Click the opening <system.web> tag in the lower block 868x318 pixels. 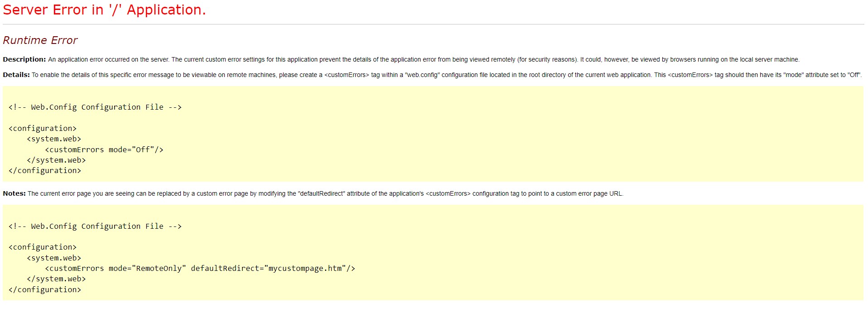54,258
